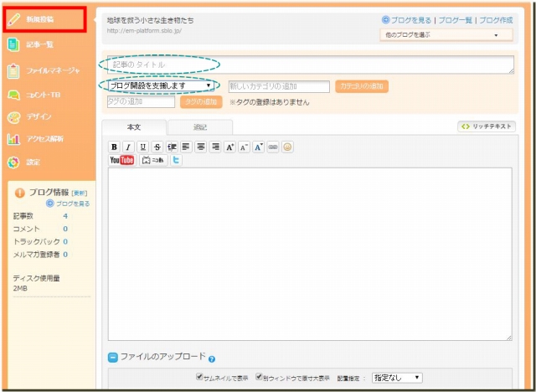Apply strikethrough formatting icon
536x392 pixels.
pos(157,147)
